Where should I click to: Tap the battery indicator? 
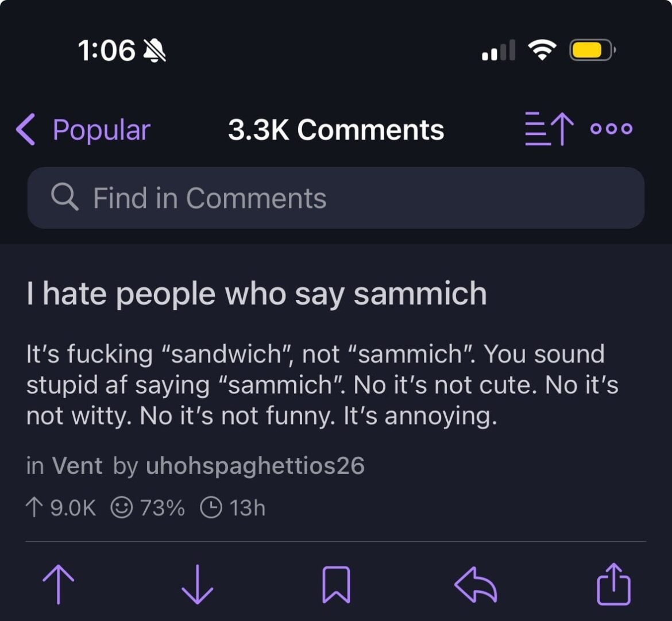coord(593,51)
